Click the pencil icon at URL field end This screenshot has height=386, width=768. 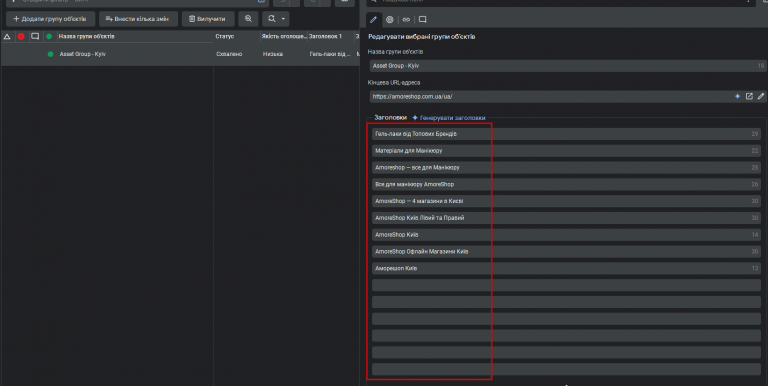(761, 96)
